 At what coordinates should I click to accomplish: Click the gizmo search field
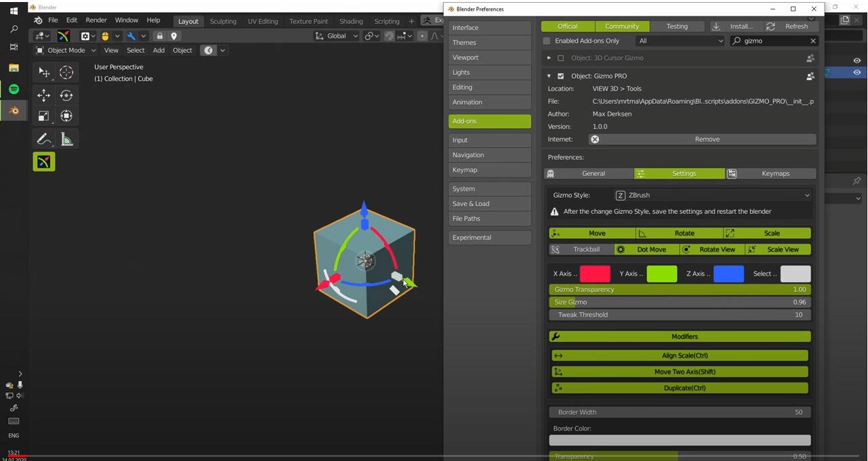(x=773, y=41)
